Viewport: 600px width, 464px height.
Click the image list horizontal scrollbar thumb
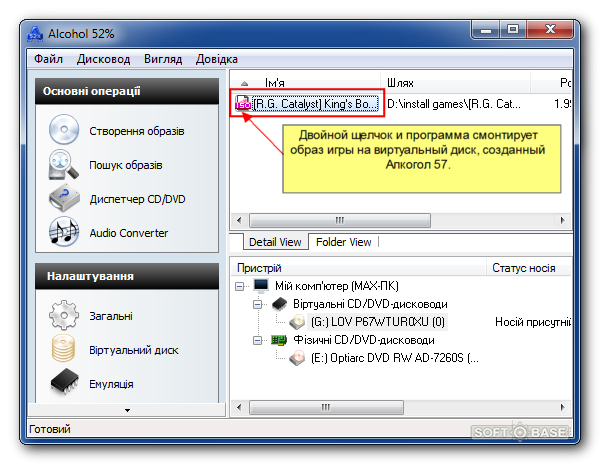coord(340,220)
